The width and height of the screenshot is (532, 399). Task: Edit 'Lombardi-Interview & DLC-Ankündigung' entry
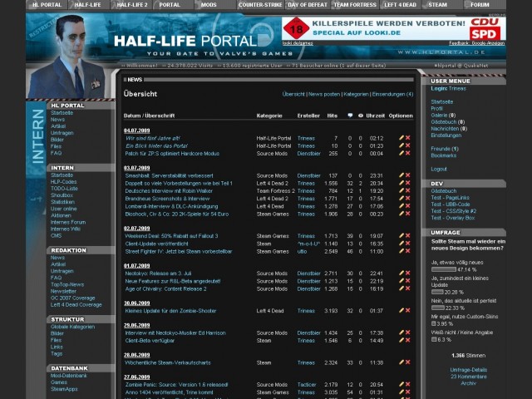(401, 206)
